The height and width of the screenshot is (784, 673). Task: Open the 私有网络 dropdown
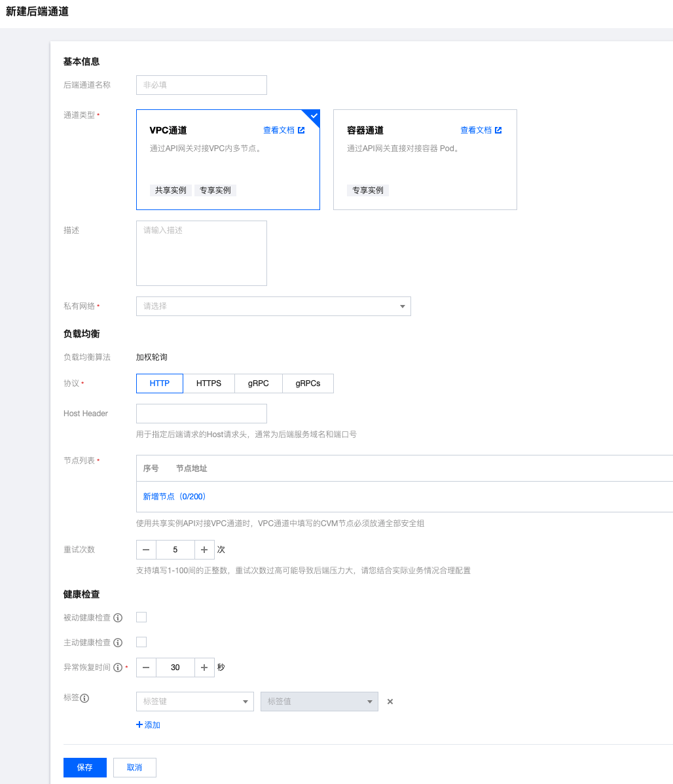pyautogui.click(x=274, y=306)
